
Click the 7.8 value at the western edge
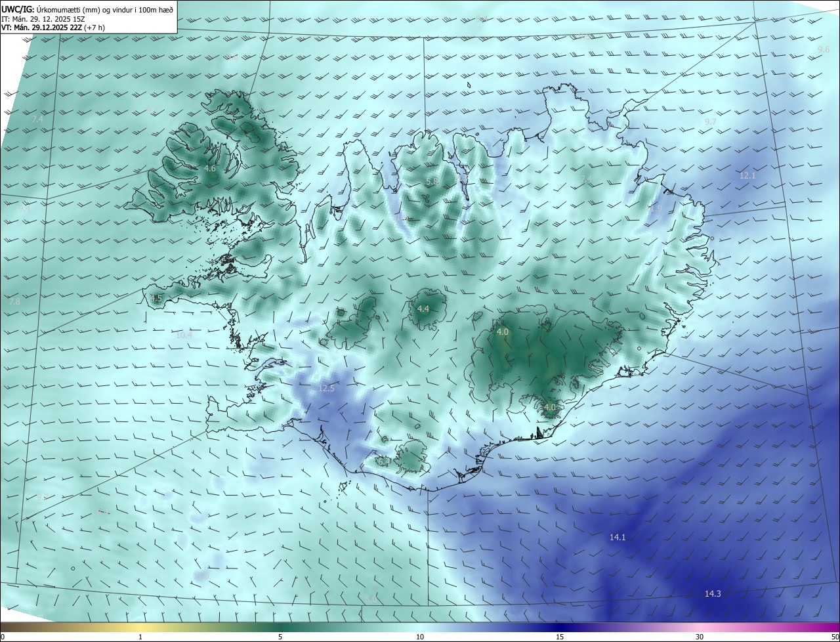pos(14,302)
